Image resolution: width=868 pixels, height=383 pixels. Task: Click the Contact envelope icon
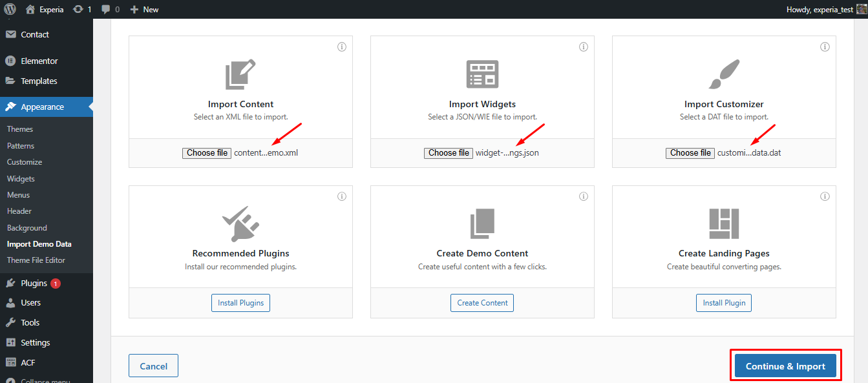(x=11, y=34)
